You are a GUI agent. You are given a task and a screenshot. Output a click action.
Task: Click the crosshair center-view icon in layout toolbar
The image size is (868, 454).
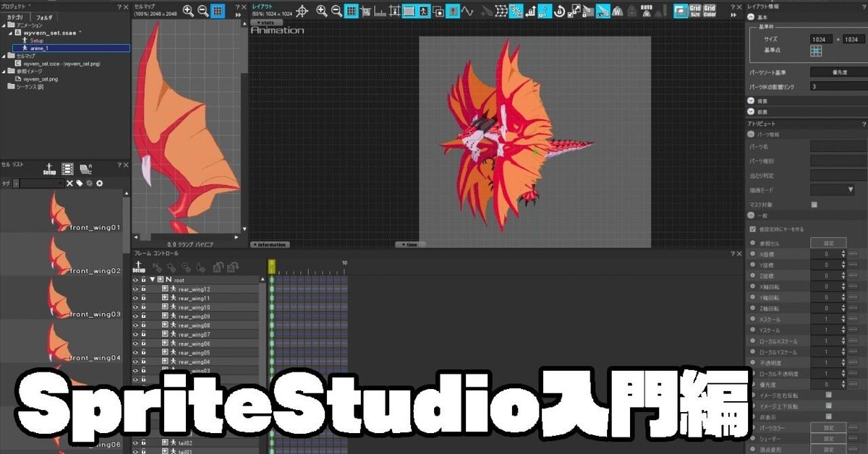point(302,11)
